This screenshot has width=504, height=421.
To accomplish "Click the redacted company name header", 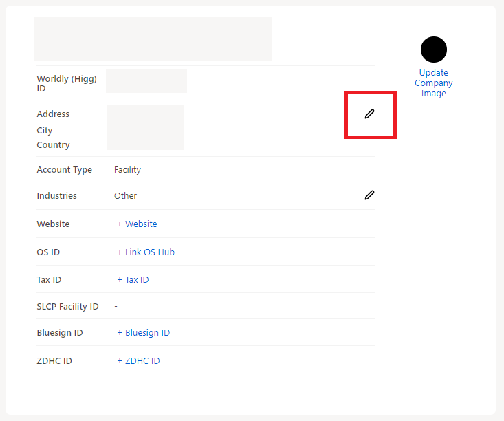I will [153, 39].
